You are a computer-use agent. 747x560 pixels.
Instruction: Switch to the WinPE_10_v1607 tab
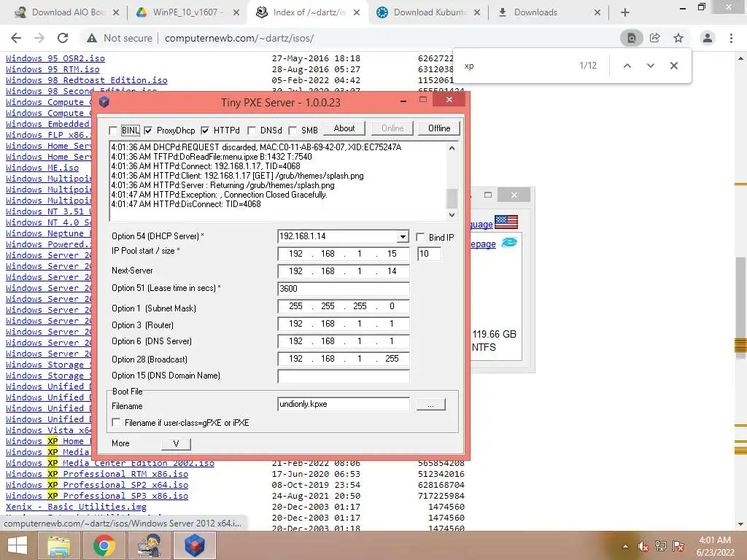(186, 13)
